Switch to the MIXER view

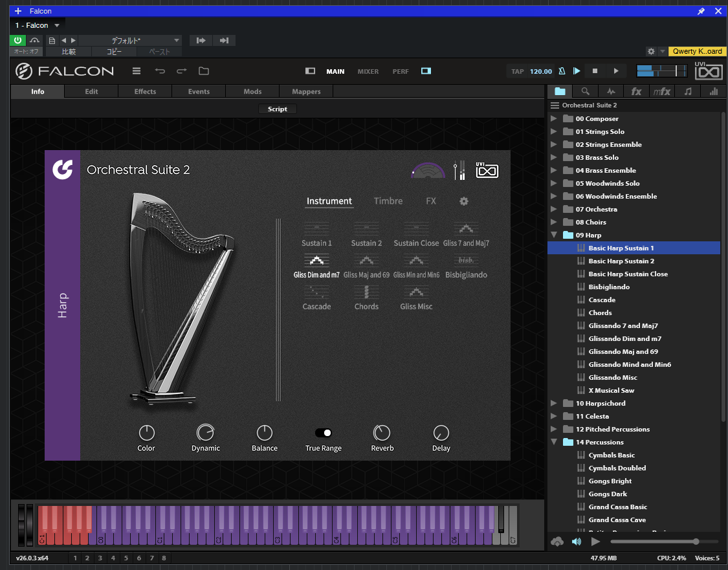click(368, 71)
